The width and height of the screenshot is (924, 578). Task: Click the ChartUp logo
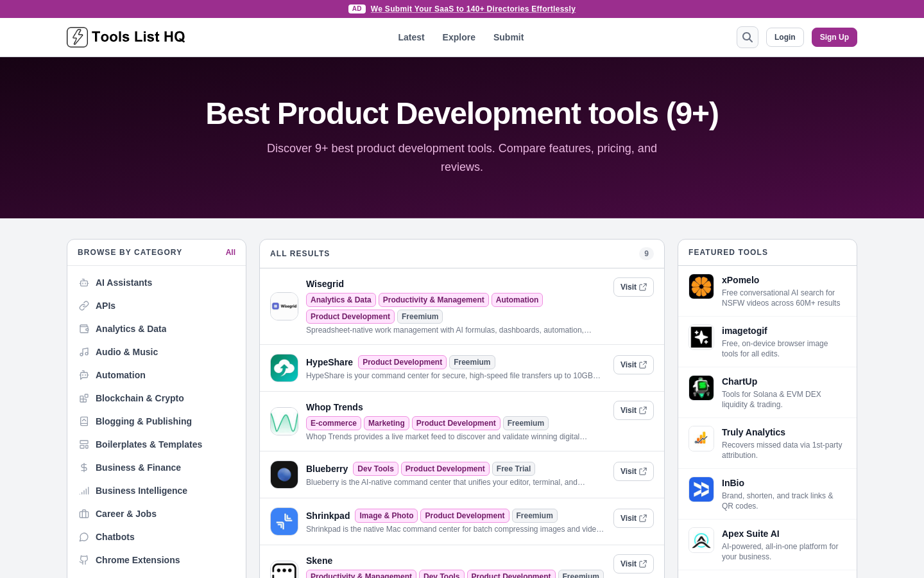point(701,388)
